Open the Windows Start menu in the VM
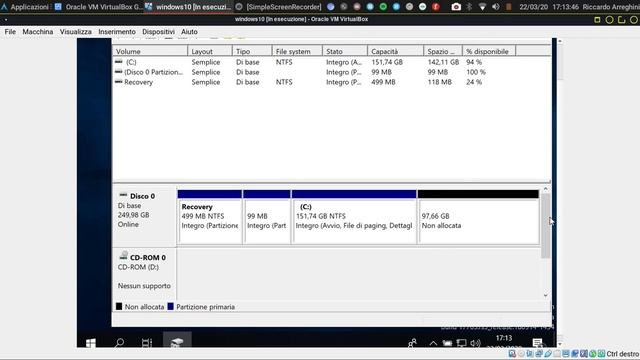 point(91,342)
